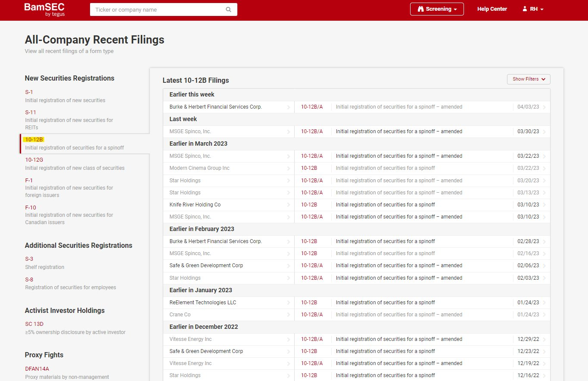The height and width of the screenshot is (381, 588).
Task: Click the 10-12B label in the Knife River row
Action: coord(309,205)
